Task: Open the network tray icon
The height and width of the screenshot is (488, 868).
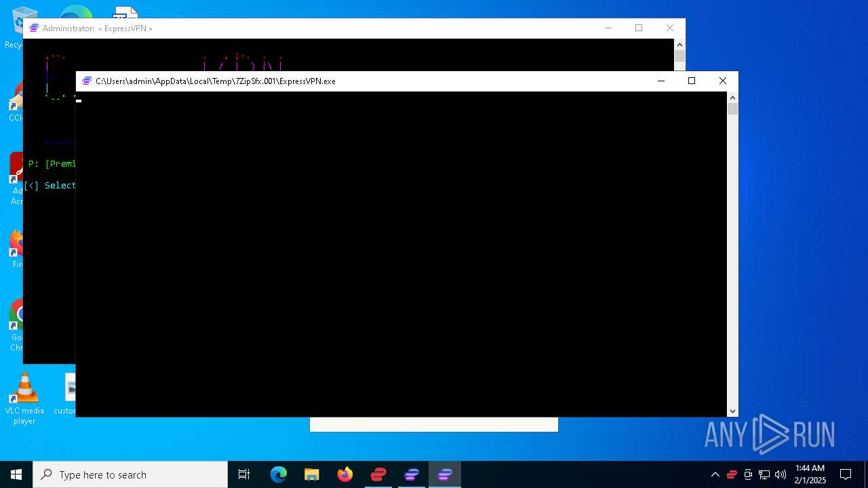Action: click(x=764, y=474)
